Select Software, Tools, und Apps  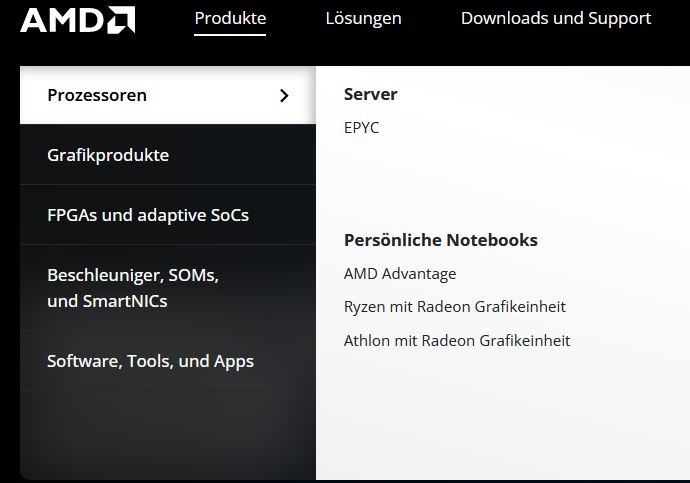(168, 361)
